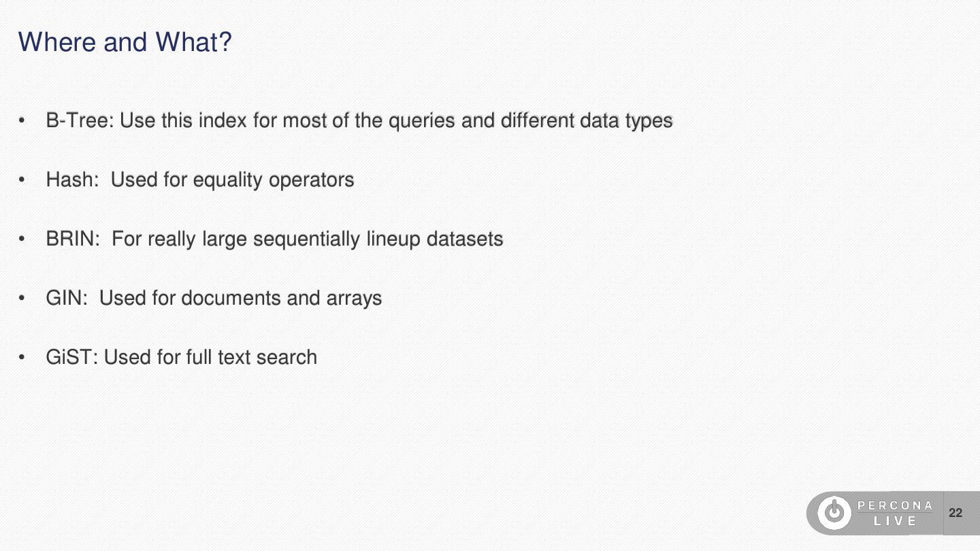Click the Percona Live power icon

point(834,513)
